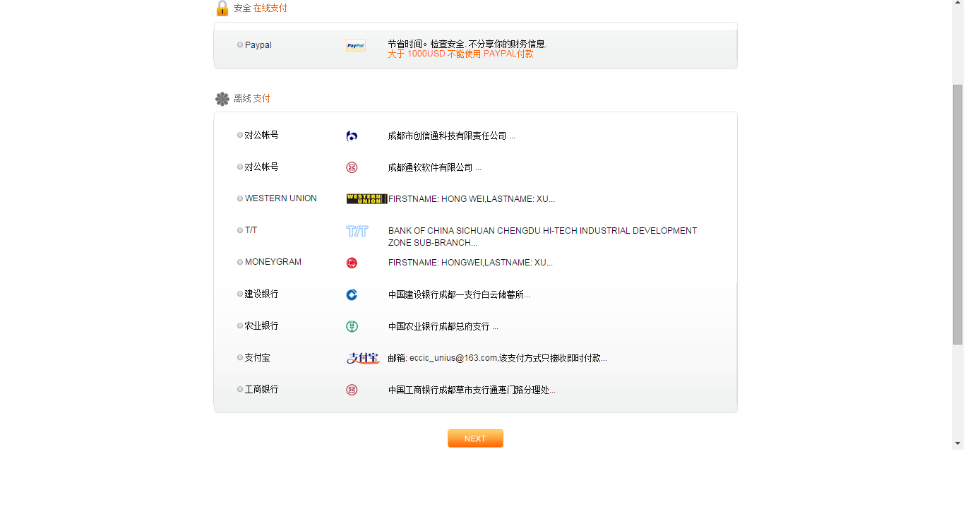
Task: Click the T/T wire transfer icon
Action: click(x=357, y=232)
